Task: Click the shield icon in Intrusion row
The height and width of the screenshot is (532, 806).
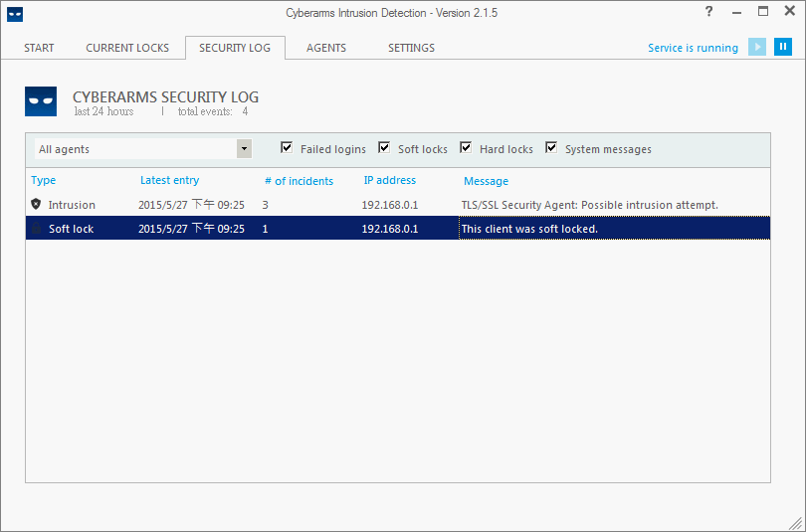Action: coord(36,205)
